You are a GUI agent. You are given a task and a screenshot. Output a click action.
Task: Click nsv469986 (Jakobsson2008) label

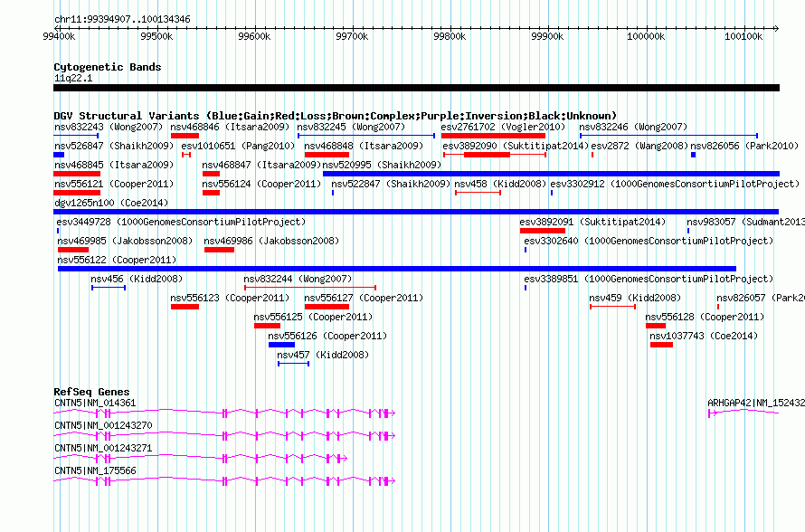coord(271,241)
